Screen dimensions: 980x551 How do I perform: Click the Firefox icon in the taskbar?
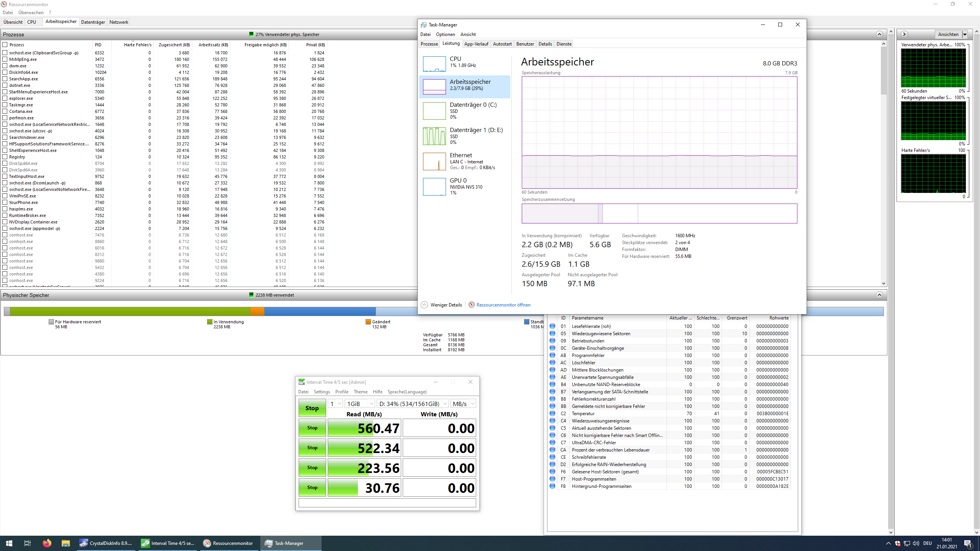click(x=47, y=543)
